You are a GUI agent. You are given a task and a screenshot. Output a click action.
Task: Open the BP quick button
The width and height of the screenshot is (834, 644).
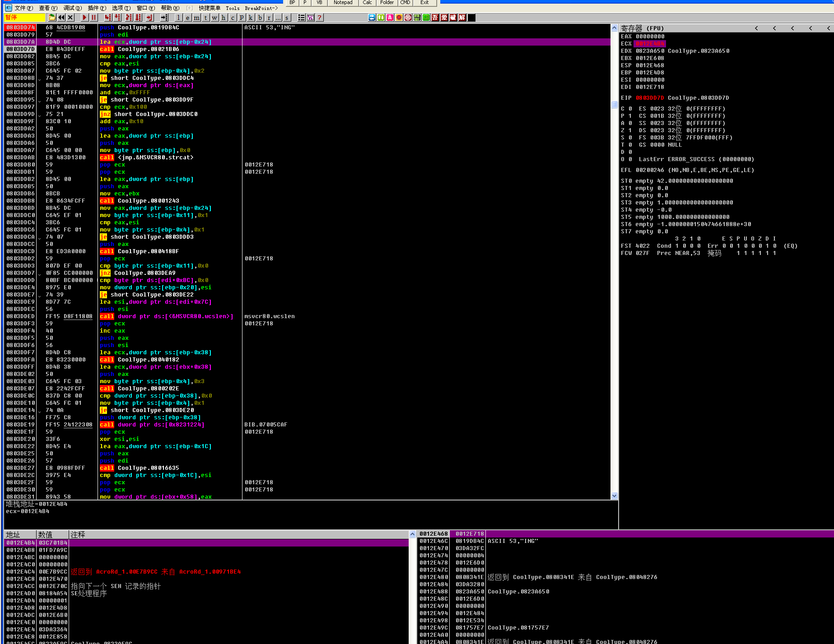point(292,3)
